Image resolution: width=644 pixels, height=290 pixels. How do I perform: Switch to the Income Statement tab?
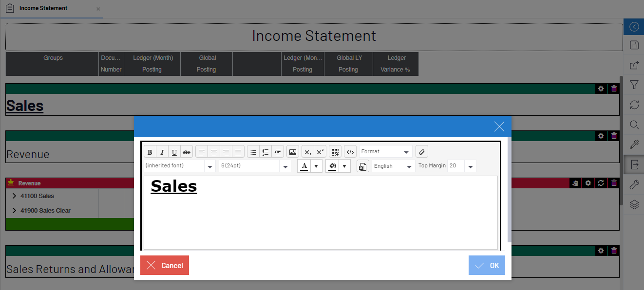(x=43, y=8)
